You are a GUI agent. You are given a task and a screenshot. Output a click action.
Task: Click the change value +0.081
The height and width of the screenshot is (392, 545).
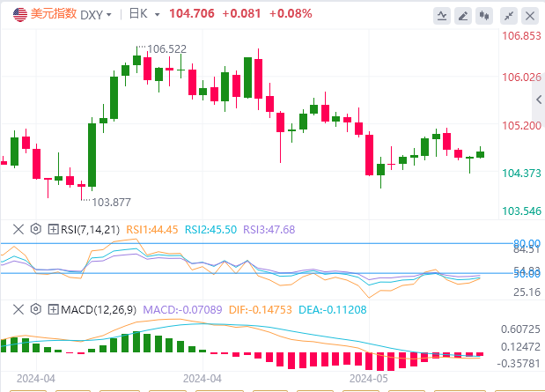tap(241, 13)
